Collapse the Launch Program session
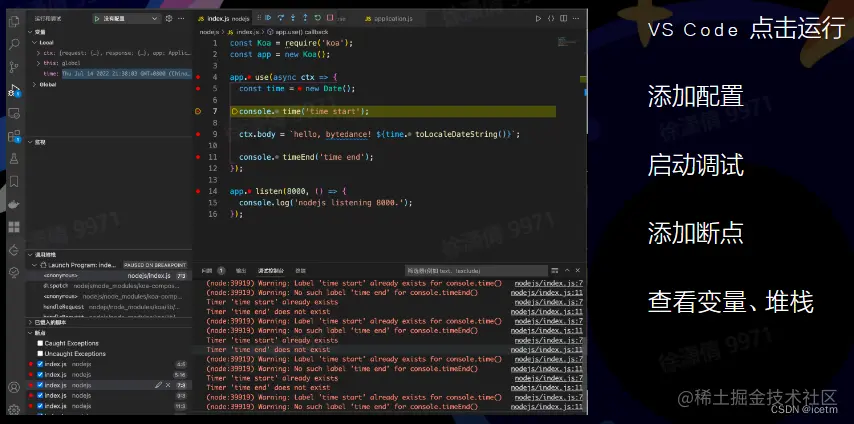Screen dimensions: 854x424 35,265
